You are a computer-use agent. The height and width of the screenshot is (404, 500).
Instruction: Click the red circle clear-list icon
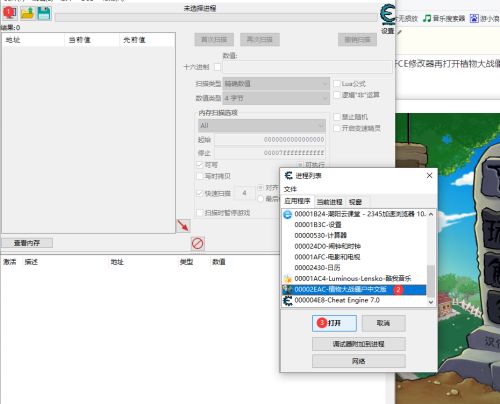tap(198, 243)
